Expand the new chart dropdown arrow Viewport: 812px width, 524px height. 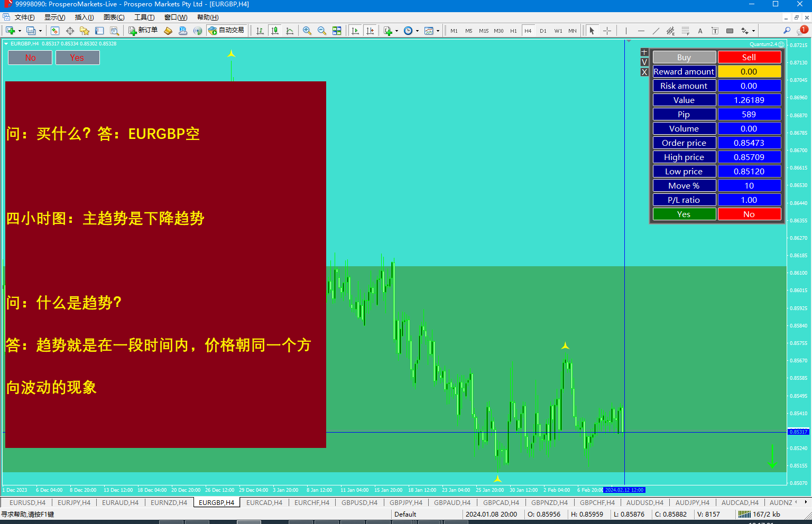(20, 31)
